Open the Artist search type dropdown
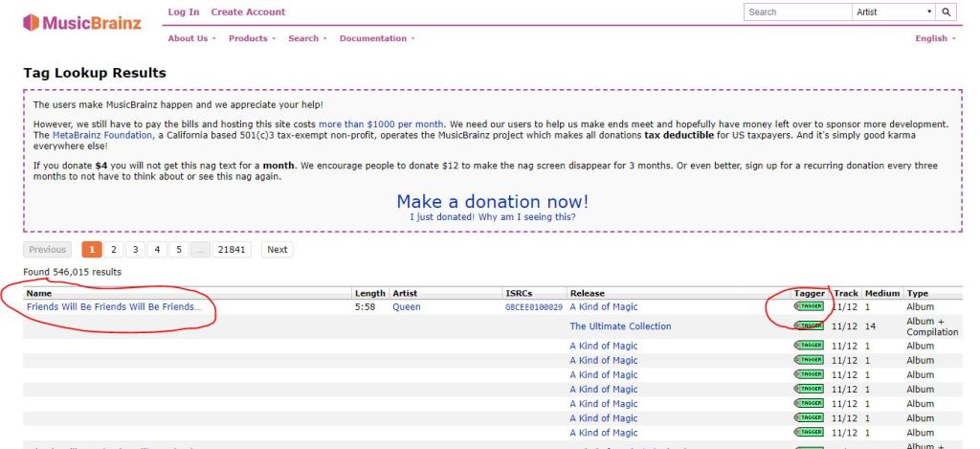Image resolution: width=980 pixels, height=449 pixels. pos(894,12)
